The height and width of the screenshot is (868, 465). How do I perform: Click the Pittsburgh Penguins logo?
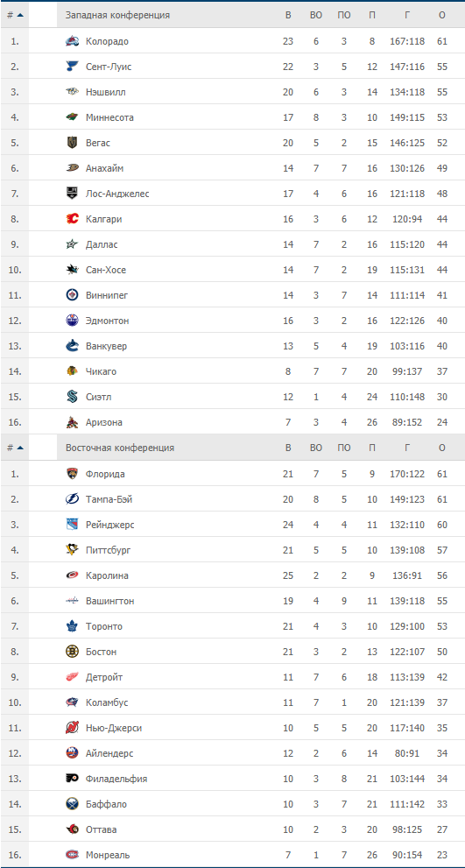[72, 550]
